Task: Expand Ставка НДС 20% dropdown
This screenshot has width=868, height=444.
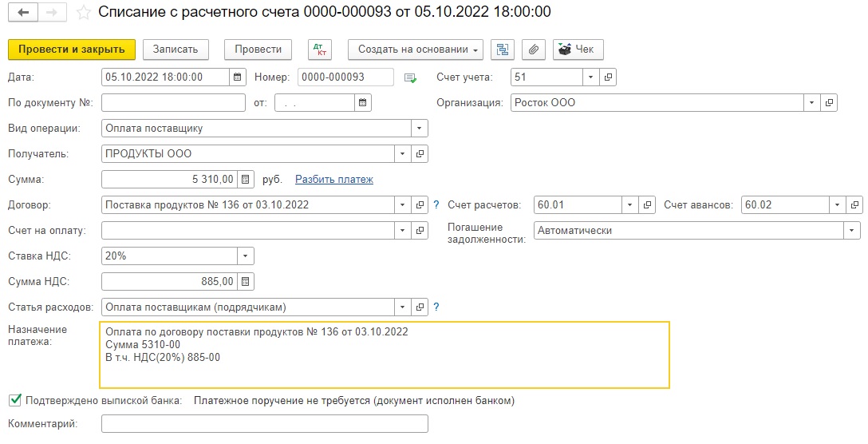Action: [246, 256]
